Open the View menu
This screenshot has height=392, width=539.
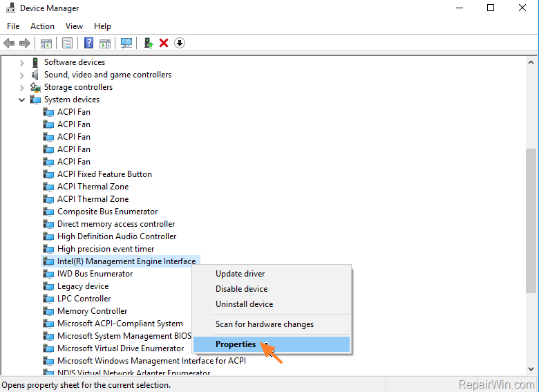coord(74,26)
